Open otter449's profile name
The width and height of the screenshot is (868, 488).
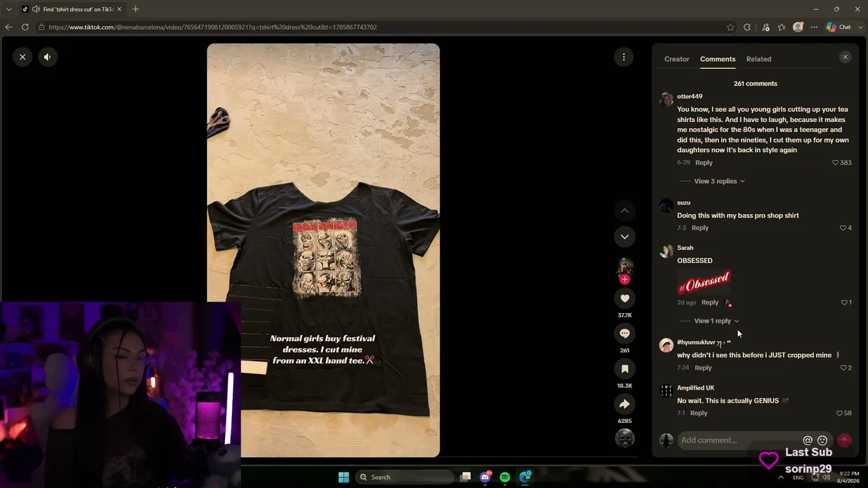[690, 96]
